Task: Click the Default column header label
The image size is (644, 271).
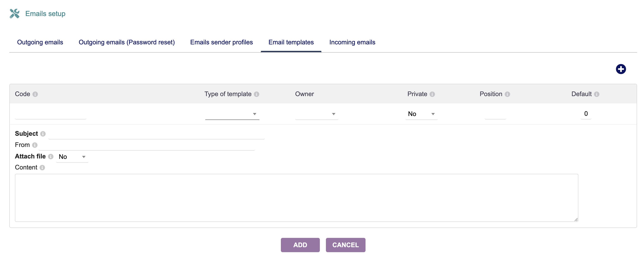Action: 581,94
